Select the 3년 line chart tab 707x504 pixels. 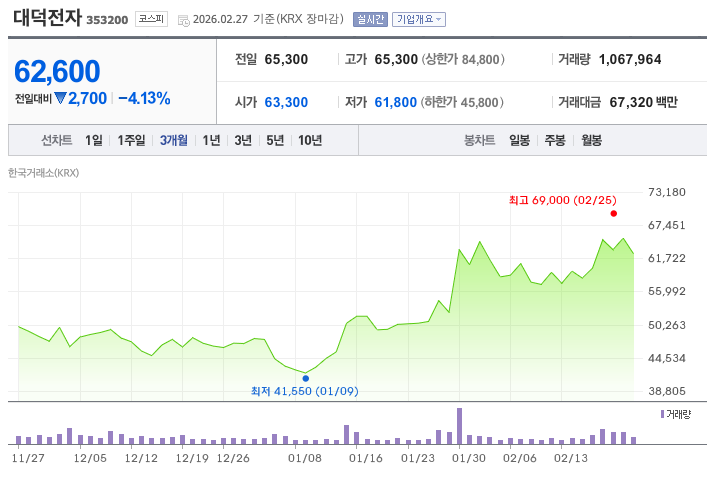[x=243, y=140]
